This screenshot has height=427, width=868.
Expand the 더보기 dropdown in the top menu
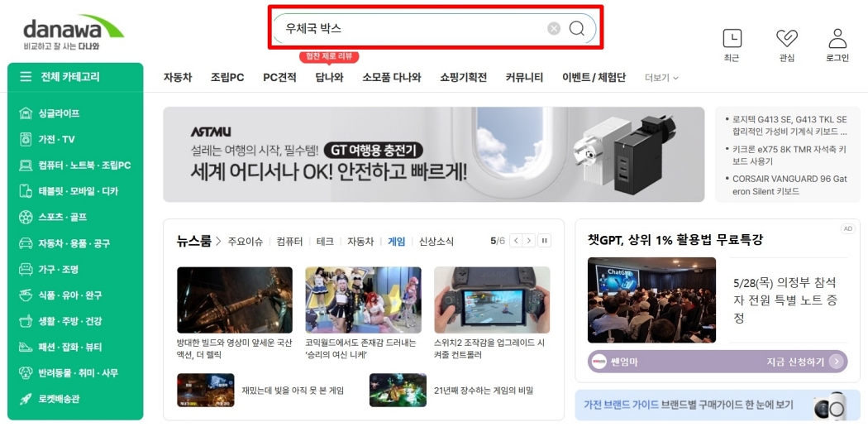point(661,78)
